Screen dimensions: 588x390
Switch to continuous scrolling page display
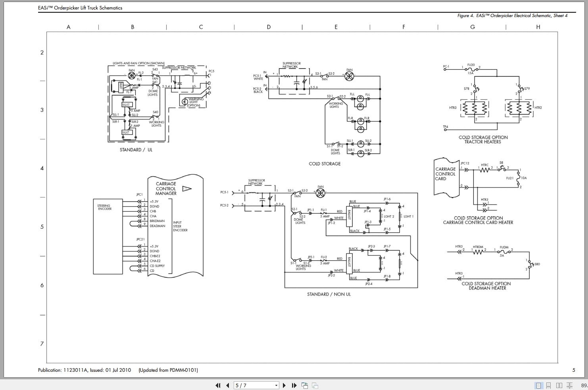[x=549, y=385]
